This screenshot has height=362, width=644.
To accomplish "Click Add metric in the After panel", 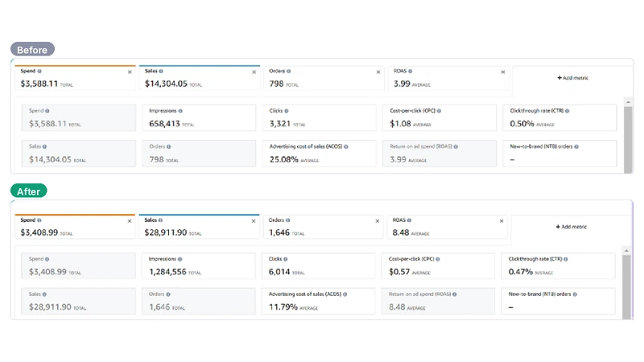I will pyautogui.click(x=572, y=227).
